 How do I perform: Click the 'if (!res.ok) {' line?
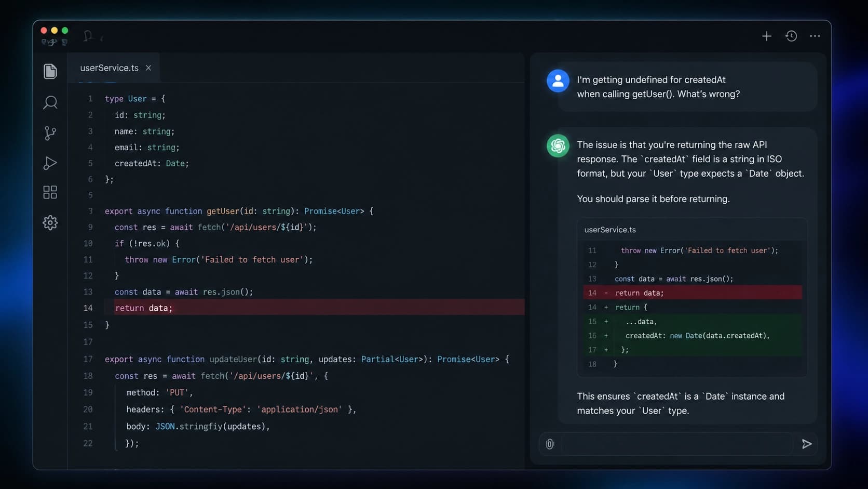[147, 243]
